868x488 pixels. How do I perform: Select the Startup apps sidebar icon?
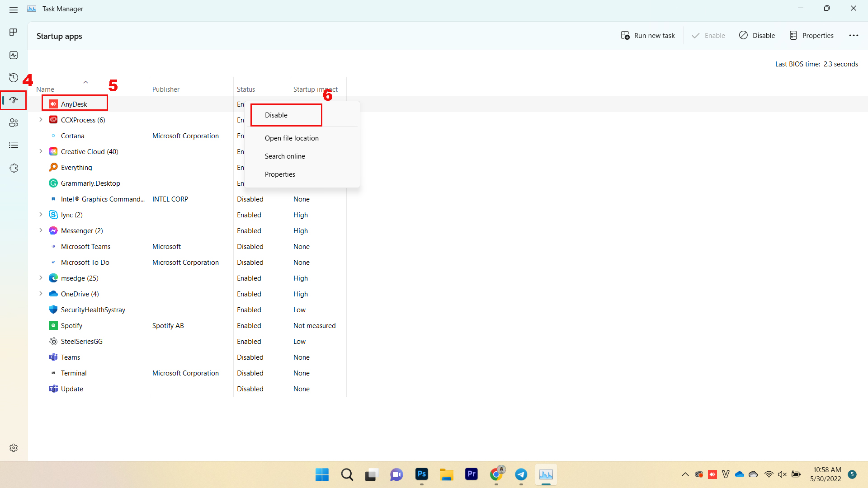(x=14, y=100)
